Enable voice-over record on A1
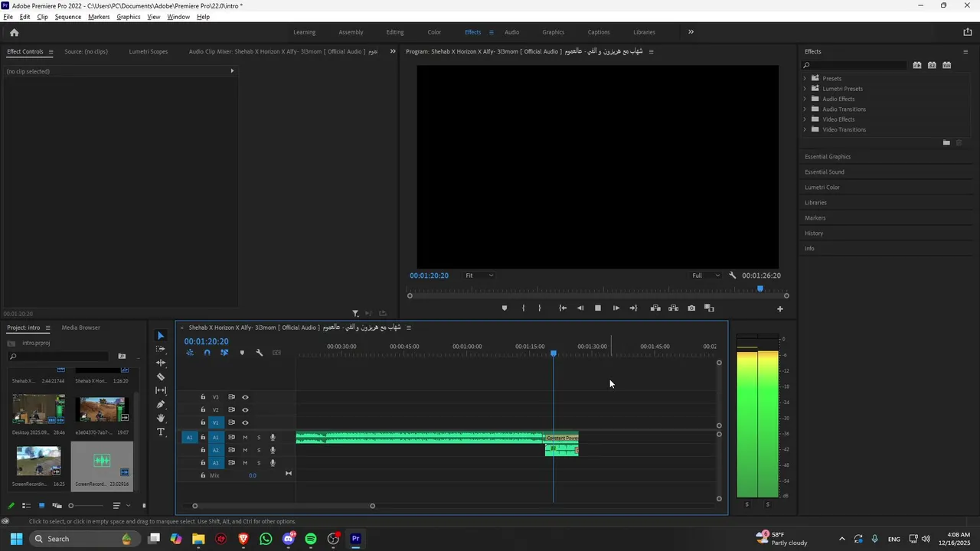Screen dimensions: 980x551 (273, 438)
